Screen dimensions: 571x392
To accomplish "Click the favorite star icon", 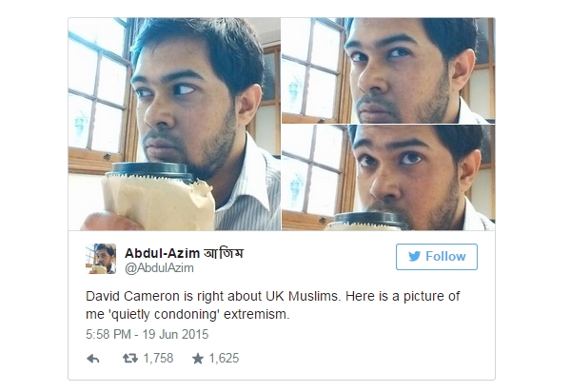I will coord(198,359).
